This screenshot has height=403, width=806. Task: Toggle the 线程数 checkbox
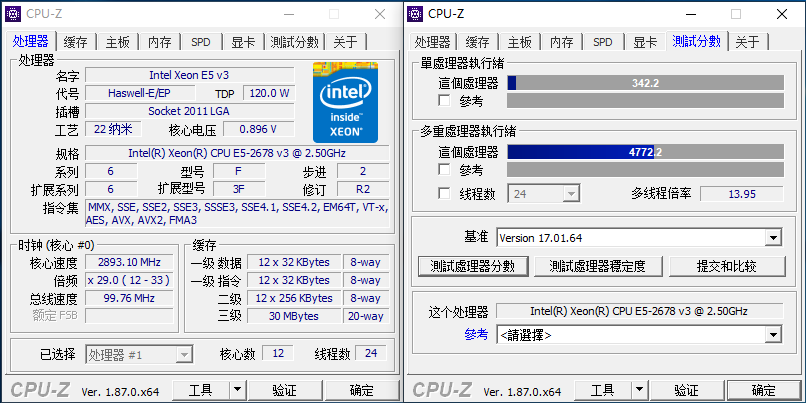click(445, 194)
